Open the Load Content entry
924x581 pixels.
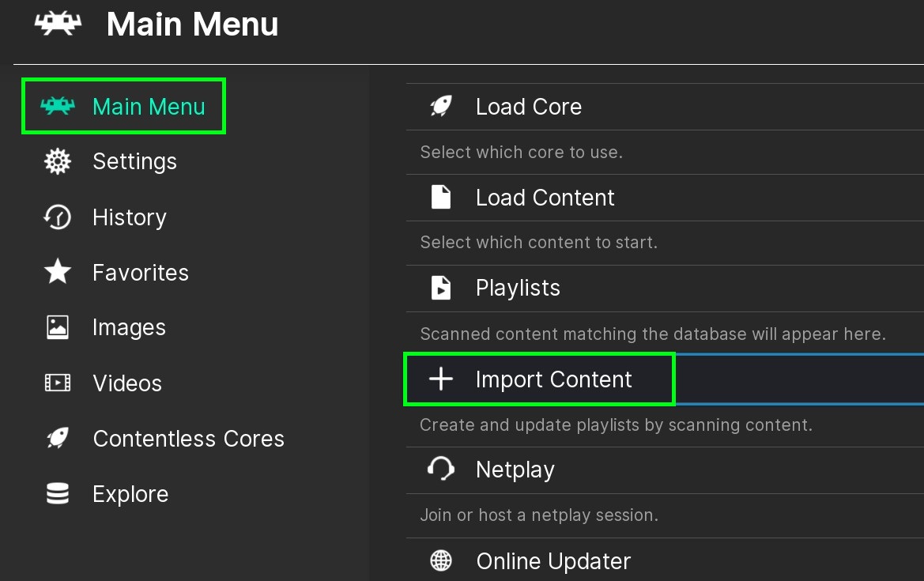tap(545, 198)
